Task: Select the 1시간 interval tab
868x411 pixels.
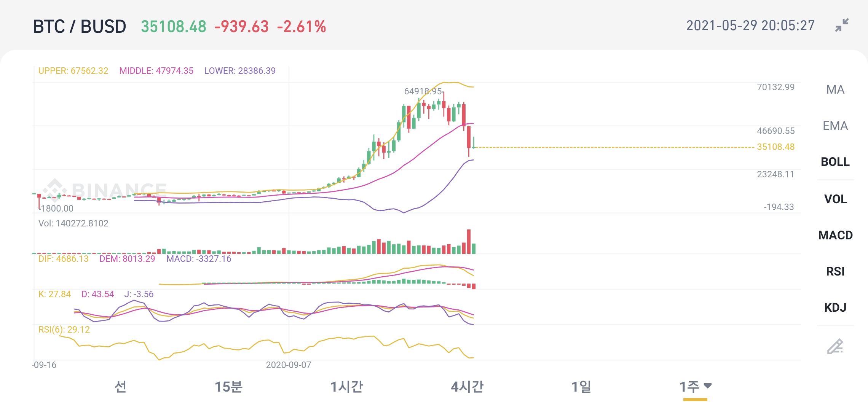Action: tap(346, 387)
